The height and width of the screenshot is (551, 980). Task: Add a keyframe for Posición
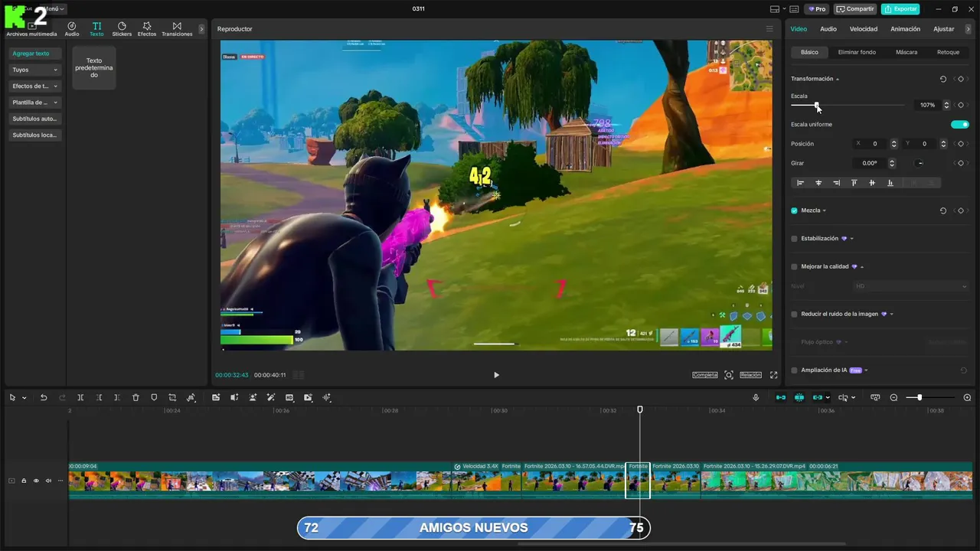point(961,144)
